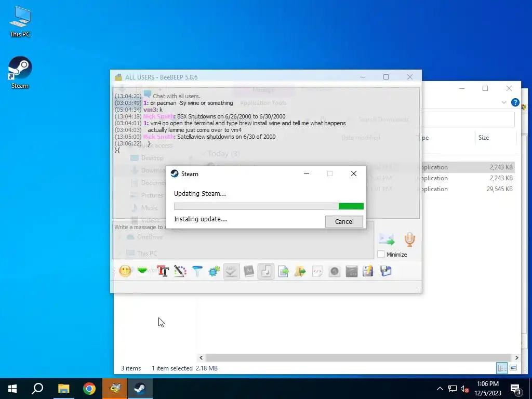532x399 pixels.
Task: Switch to File Explorer from the taskbar
Action: [63, 389]
